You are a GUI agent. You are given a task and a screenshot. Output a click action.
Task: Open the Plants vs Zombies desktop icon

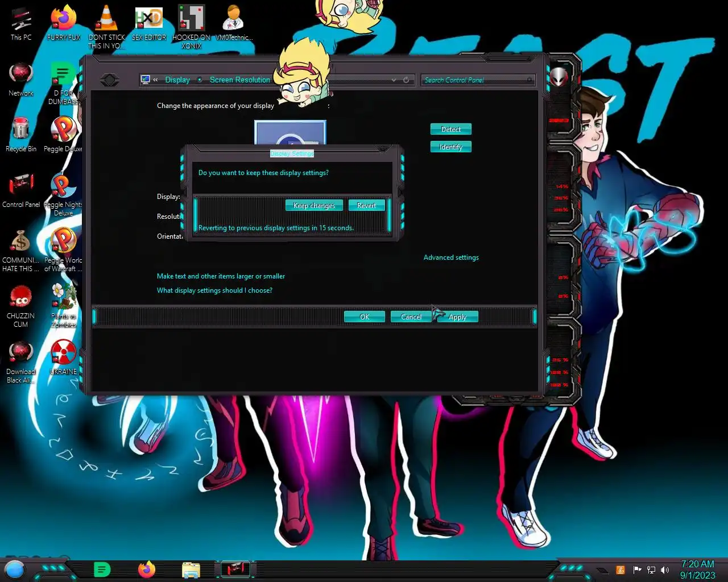[x=63, y=306]
